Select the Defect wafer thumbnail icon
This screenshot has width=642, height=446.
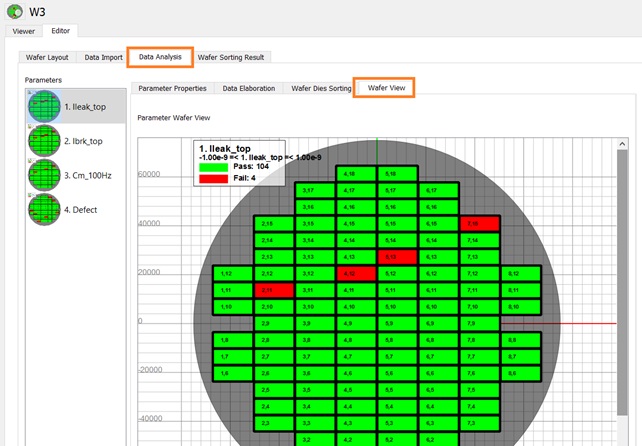[x=44, y=210]
